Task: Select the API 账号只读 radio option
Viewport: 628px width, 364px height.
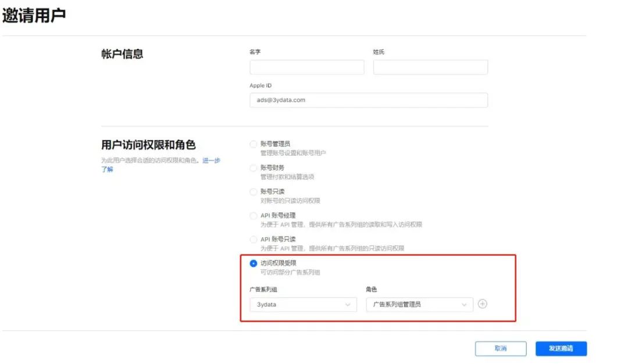Action: tap(253, 240)
